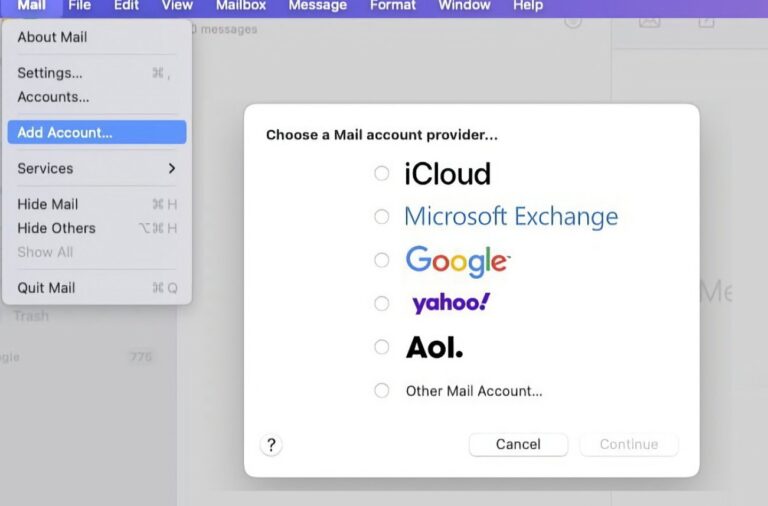This screenshot has width=768, height=506.
Task: Select the Yahoo radio button
Action: coord(382,304)
